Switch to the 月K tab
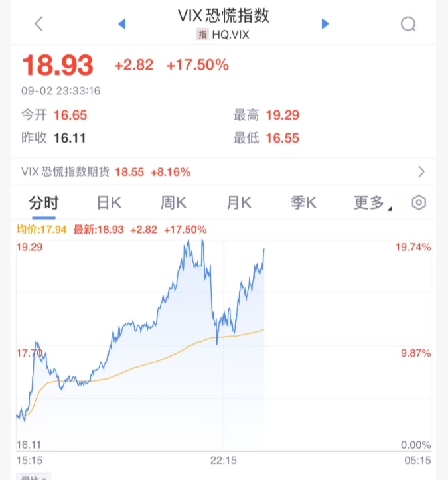The width and height of the screenshot is (448, 480). [239, 203]
